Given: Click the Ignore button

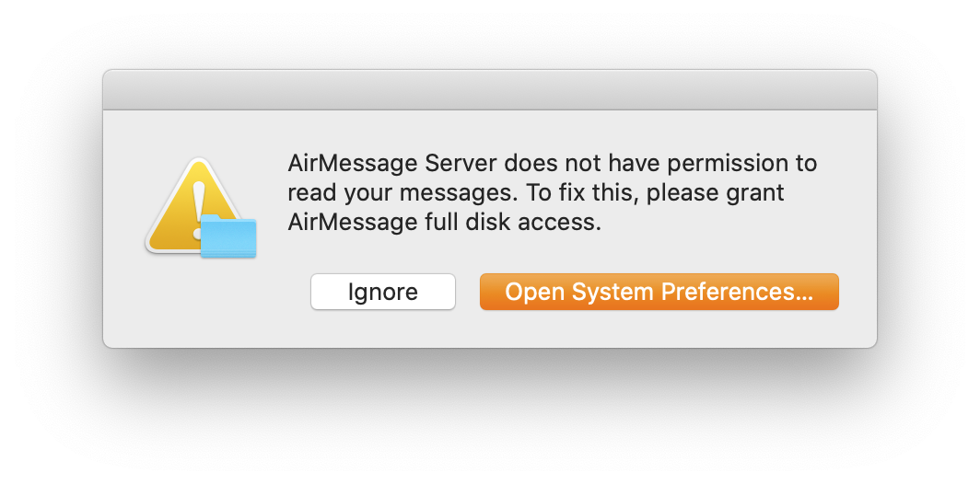Looking at the screenshot, I should [x=382, y=292].
